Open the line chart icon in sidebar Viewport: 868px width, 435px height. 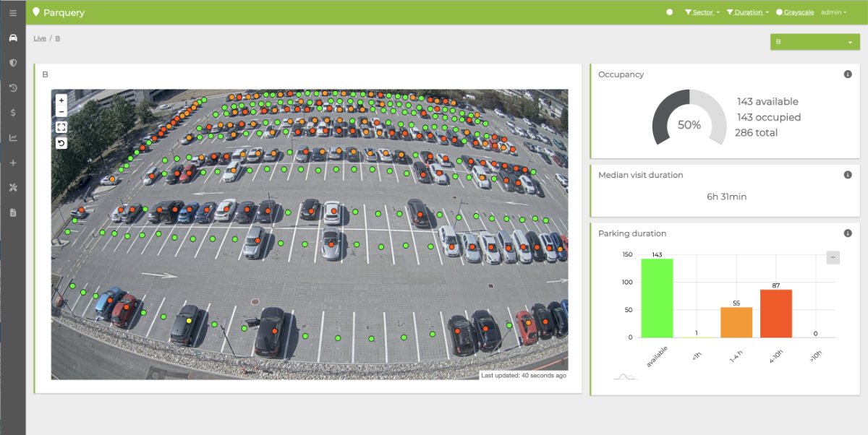pyautogui.click(x=12, y=138)
